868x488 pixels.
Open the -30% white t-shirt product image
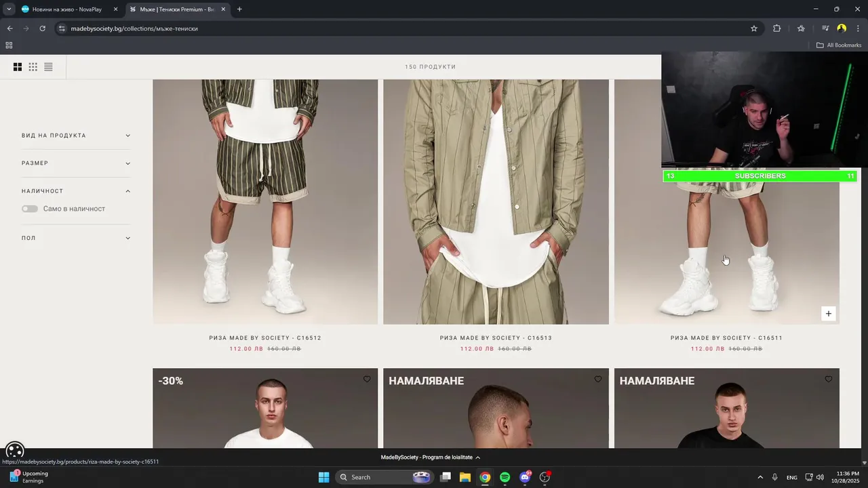point(265,408)
